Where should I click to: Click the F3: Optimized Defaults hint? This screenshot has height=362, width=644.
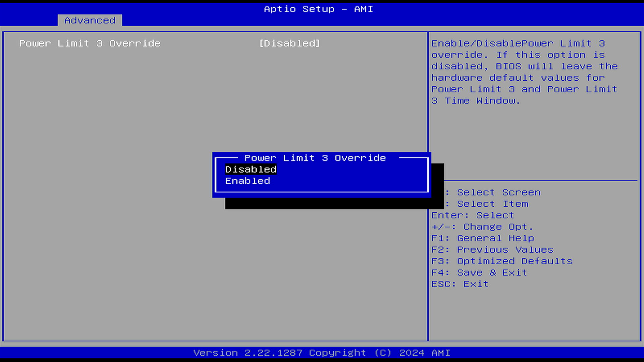point(502,261)
